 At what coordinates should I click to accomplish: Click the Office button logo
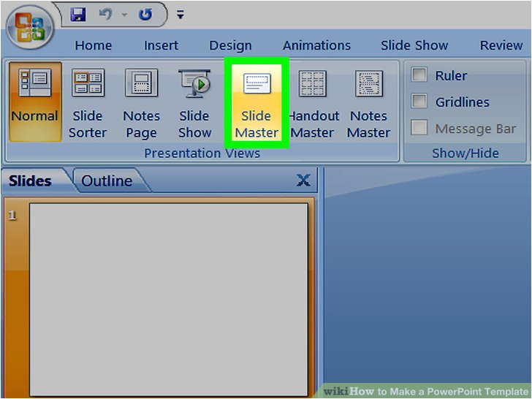pyautogui.click(x=28, y=28)
